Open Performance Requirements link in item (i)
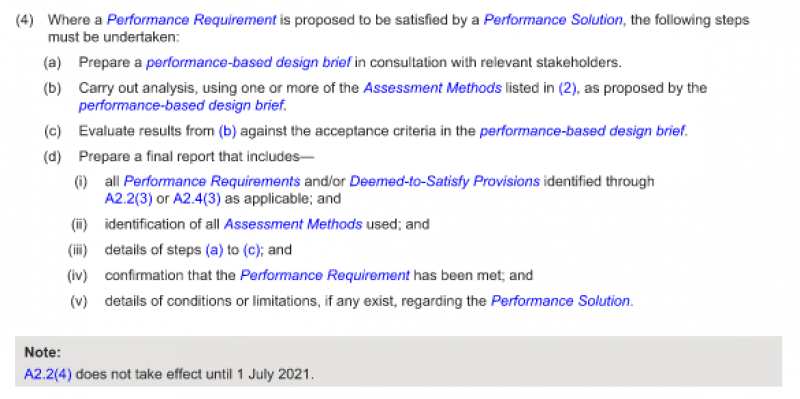Screen dimensions: 800x399 tap(212, 182)
